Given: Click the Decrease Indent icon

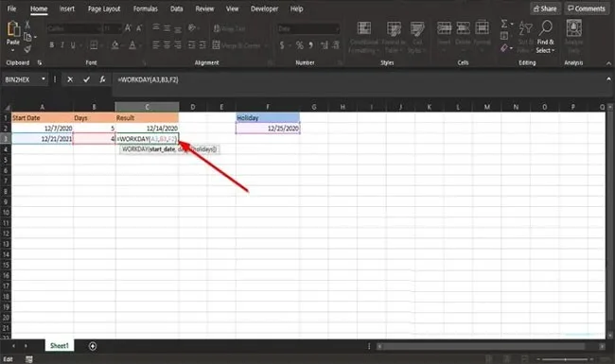Looking at the screenshot, I should (x=192, y=45).
